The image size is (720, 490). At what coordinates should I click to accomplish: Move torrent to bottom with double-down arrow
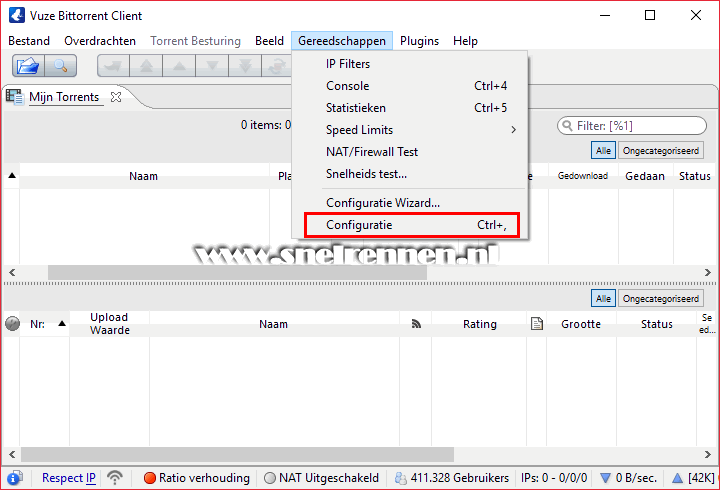point(245,66)
